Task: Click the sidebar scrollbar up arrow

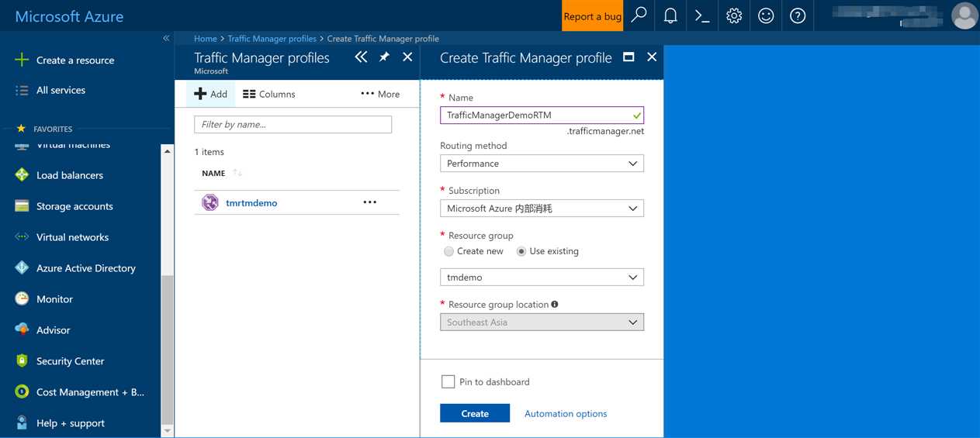Action: point(168,151)
